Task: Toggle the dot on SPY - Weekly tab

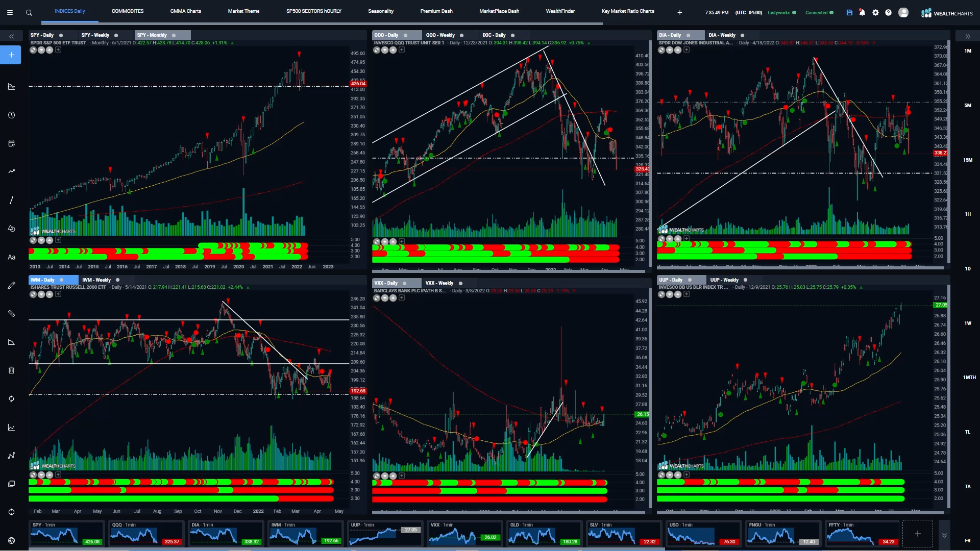Action: (x=116, y=35)
